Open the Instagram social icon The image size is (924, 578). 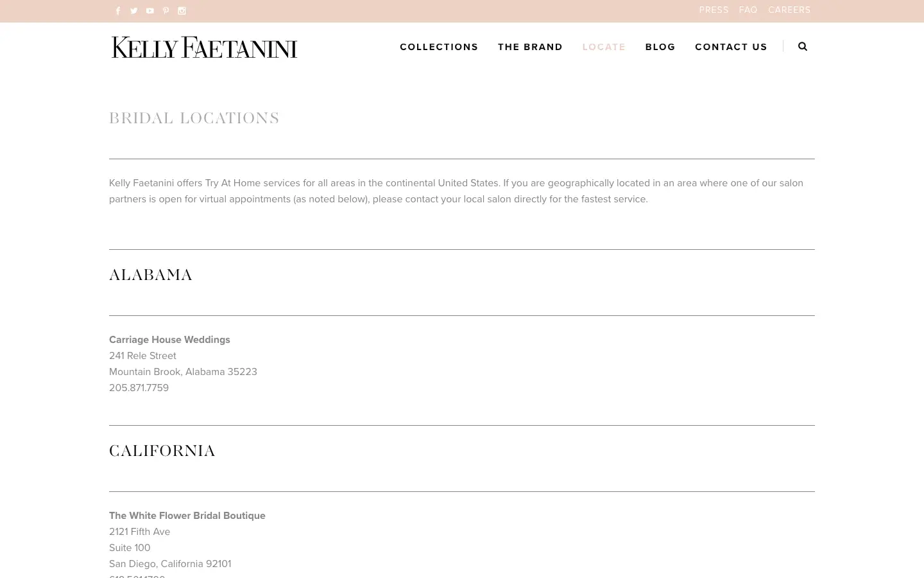tap(182, 11)
